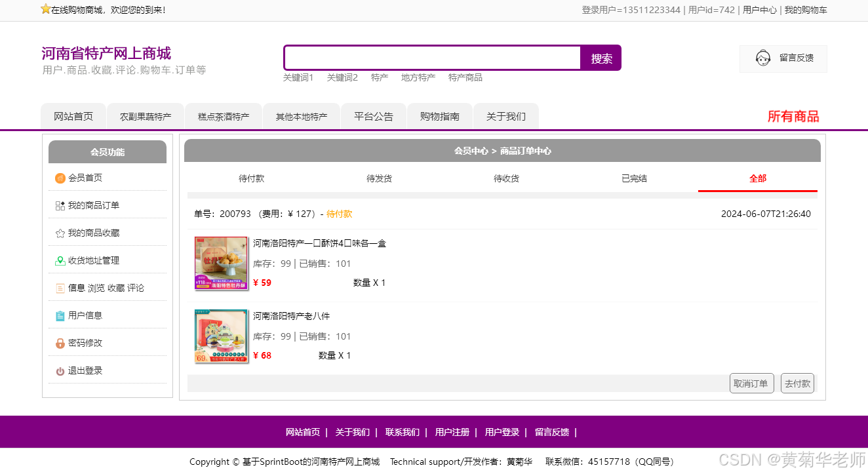Open 留言反馈 via the headset icon

tap(763, 58)
